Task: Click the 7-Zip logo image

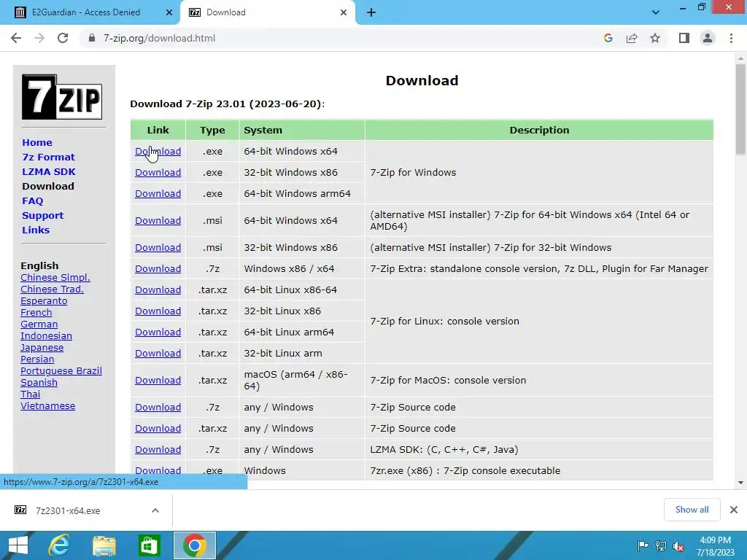Action: tap(62, 97)
